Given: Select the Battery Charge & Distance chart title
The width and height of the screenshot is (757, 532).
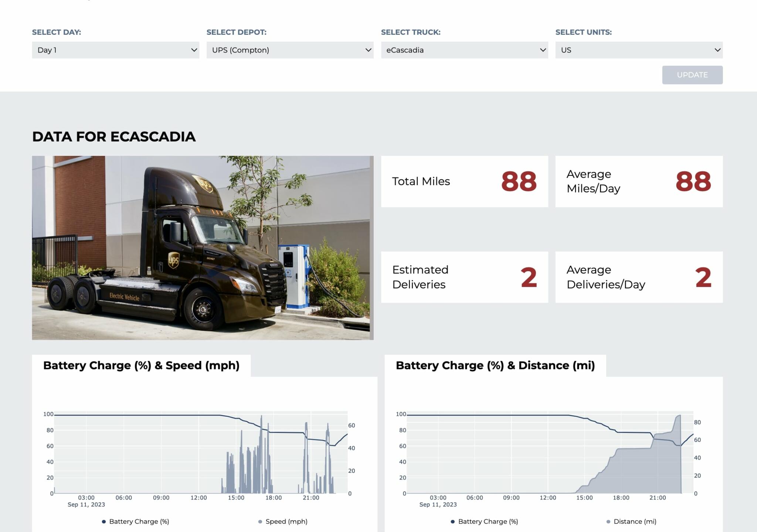Looking at the screenshot, I should pyautogui.click(x=495, y=365).
